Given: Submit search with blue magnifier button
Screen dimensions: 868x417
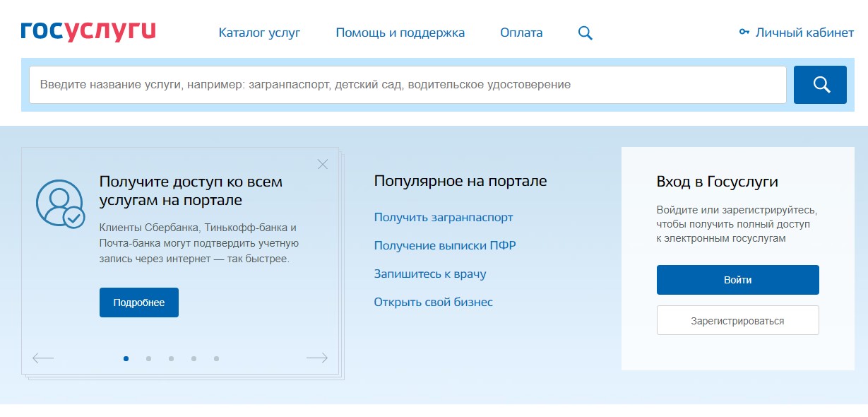Looking at the screenshot, I should [x=820, y=85].
